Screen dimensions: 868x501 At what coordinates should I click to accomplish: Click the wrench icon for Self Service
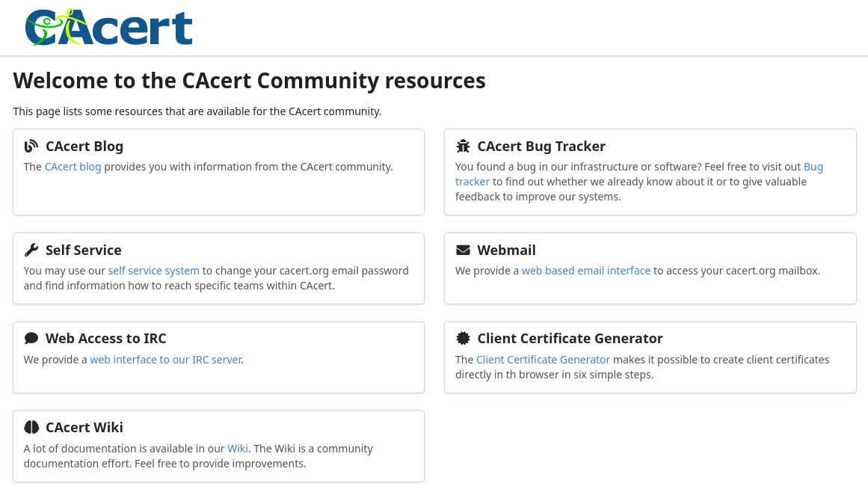pos(31,250)
